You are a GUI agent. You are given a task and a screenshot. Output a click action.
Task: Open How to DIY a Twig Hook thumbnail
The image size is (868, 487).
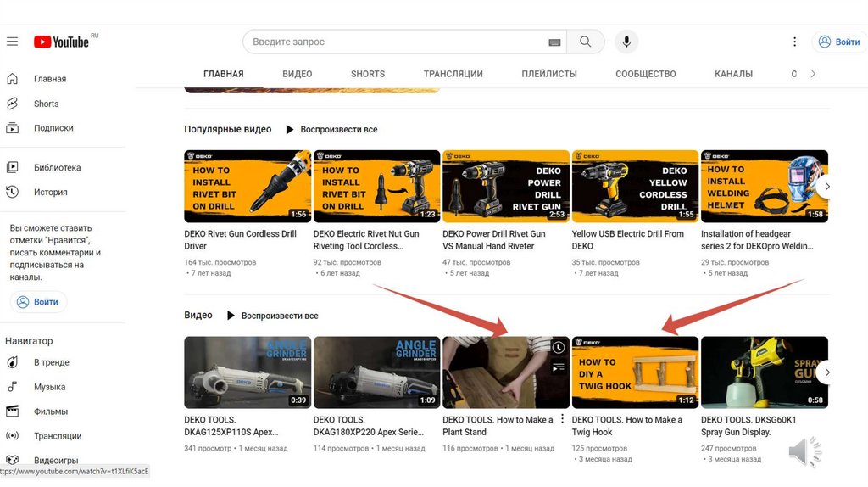pos(635,372)
